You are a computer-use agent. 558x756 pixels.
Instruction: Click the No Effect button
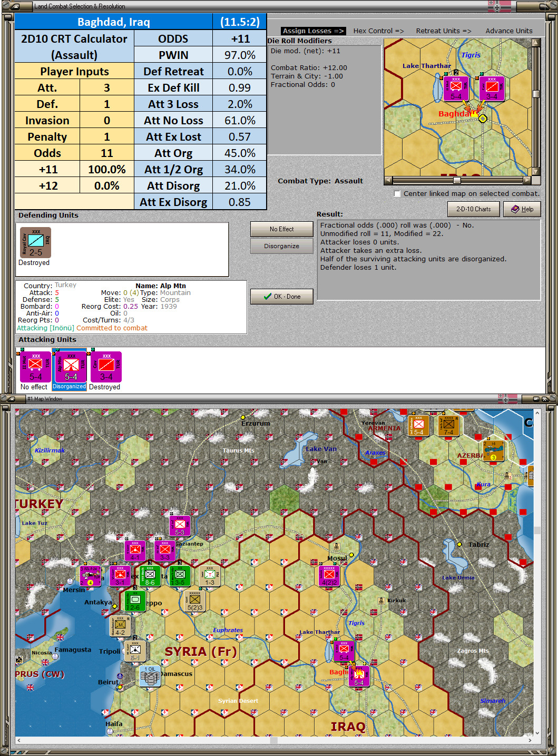tap(282, 229)
